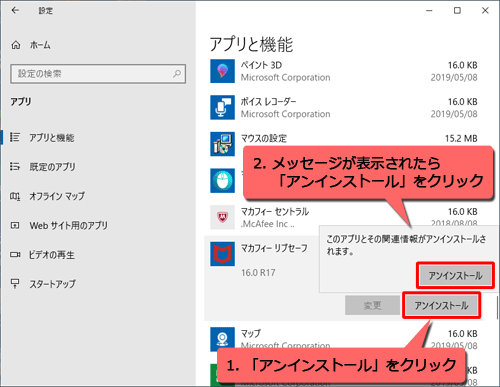Screen dimensions: 500x387
Task: Select the マカフィー セントラル app name
Action: click(275, 212)
